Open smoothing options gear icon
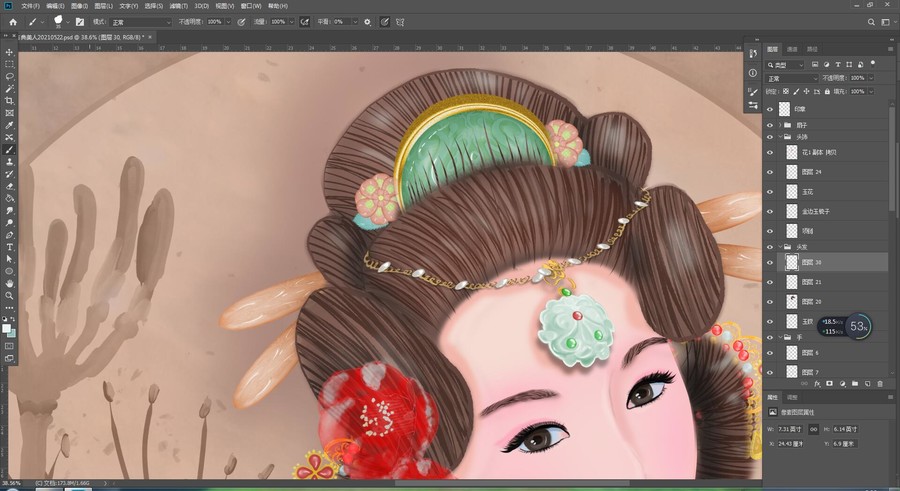The image size is (900, 491). coord(367,22)
